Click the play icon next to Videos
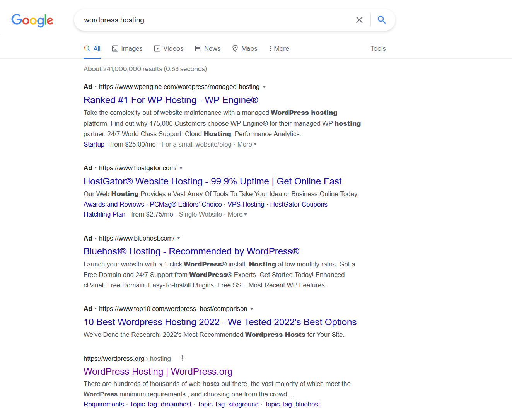The width and height of the screenshot is (512, 420). pos(157,48)
